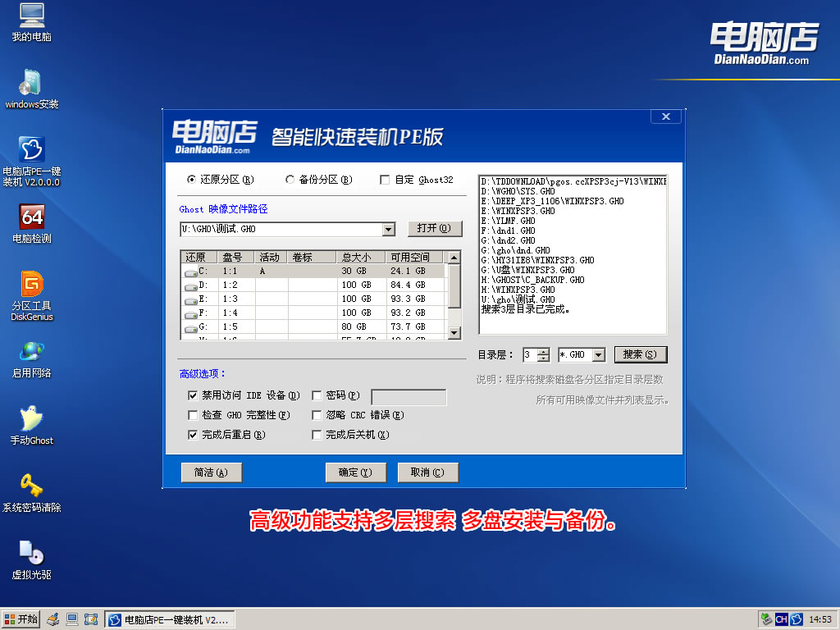This screenshot has height=630, width=840.
Task: Click the 总大小 column header
Action: (x=362, y=257)
